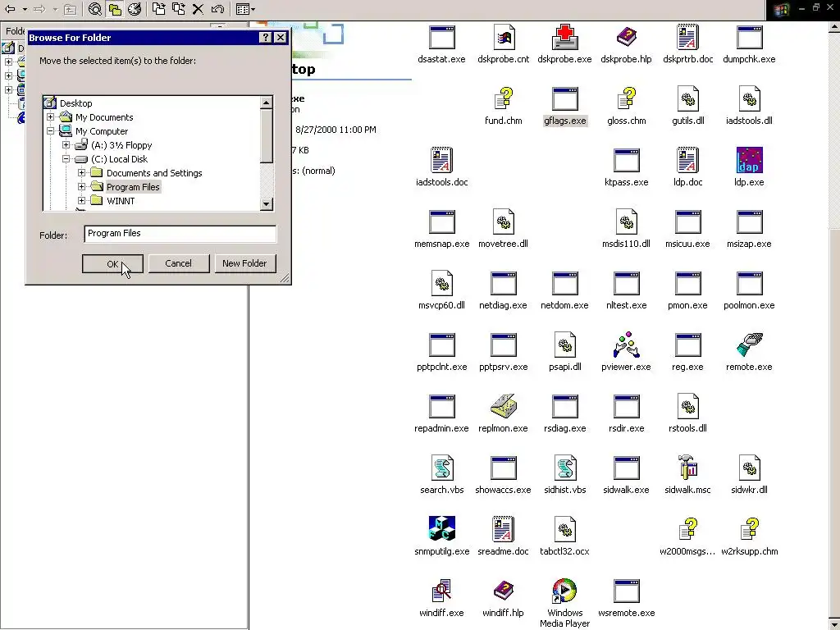
Task: Click Cancel in Browse For Folder
Action: 178,263
